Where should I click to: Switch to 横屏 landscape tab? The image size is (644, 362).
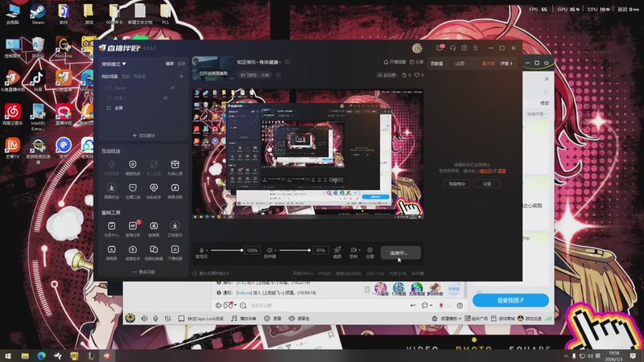click(x=170, y=64)
